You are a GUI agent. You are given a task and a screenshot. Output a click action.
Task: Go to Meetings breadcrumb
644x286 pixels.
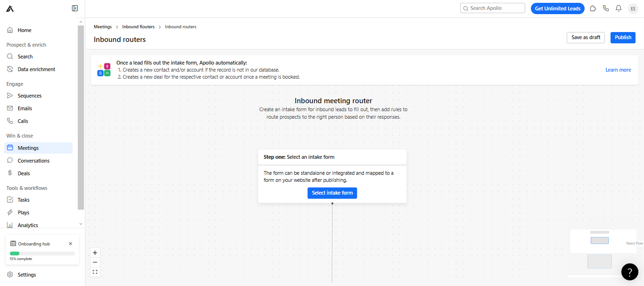(x=103, y=27)
